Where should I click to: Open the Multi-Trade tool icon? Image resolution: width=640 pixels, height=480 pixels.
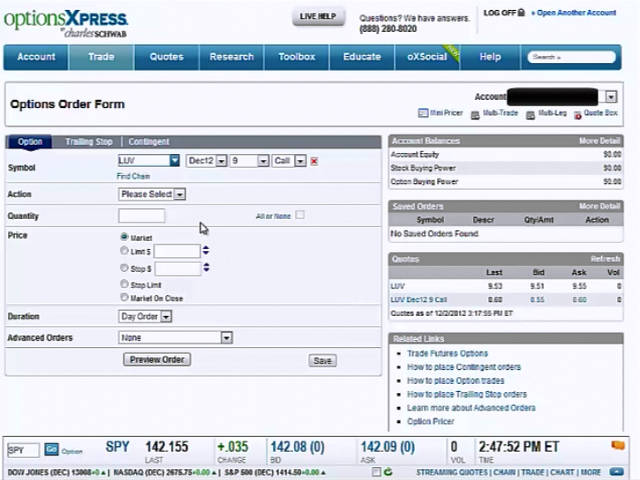pos(475,116)
